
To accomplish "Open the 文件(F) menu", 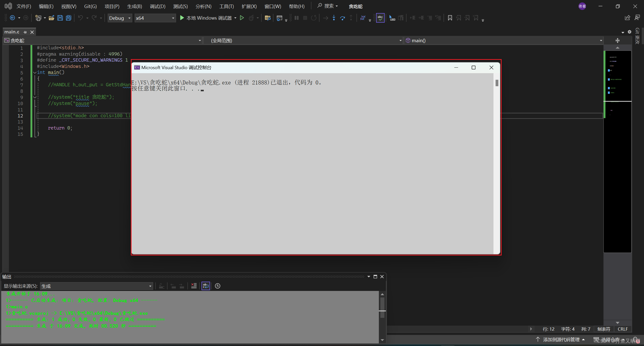I will click(x=24, y=6).
